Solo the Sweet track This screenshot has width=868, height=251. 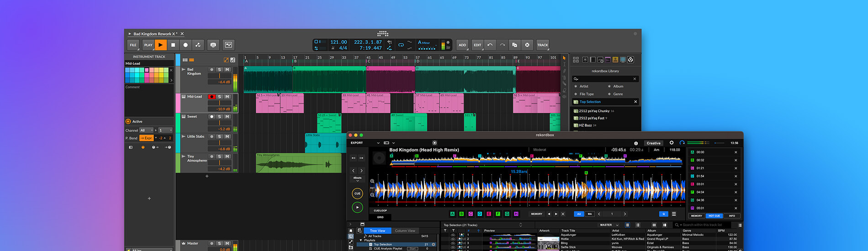point(219,117)
